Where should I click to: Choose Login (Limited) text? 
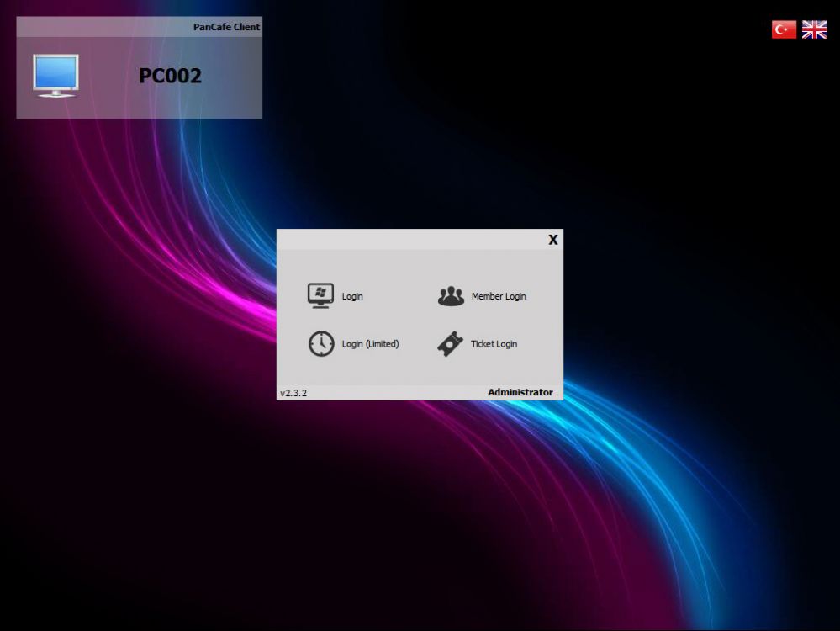(x=370, y=344)
